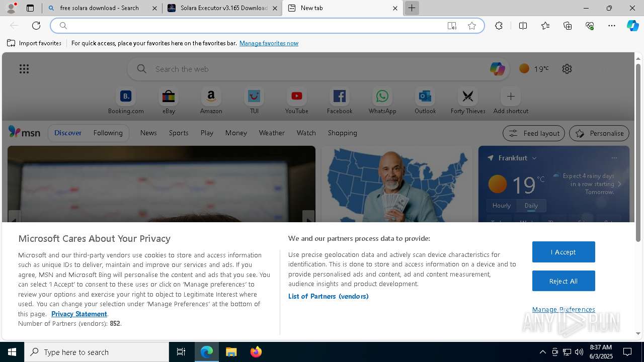Open the Privacy Statement link
Image resolution: width=644 pixels, height=362 pixels.
point(79,314)
